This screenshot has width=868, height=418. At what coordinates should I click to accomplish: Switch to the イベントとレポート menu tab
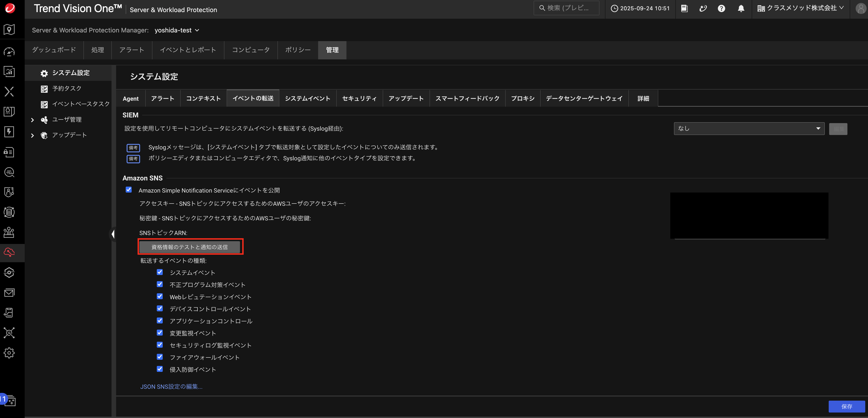188,50
